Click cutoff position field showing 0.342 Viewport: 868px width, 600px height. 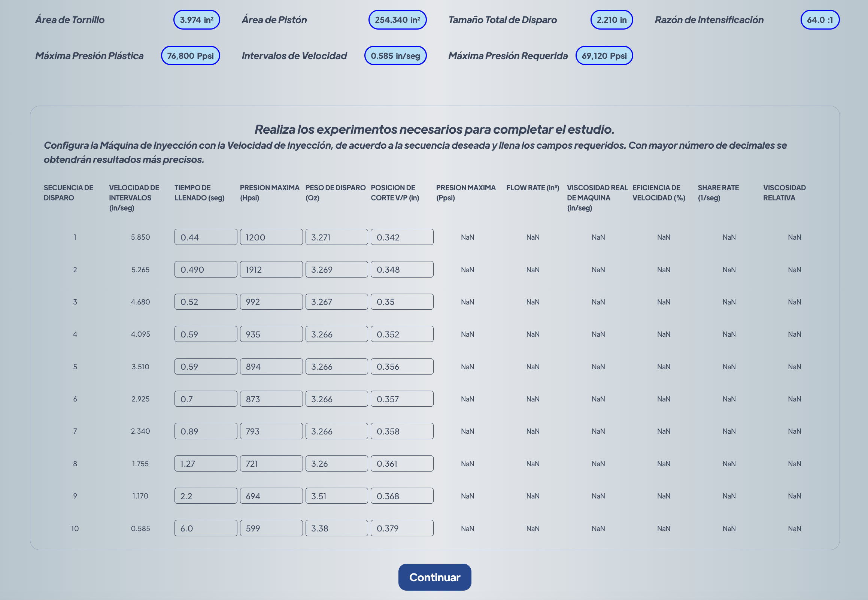pyautogui.click(x=402, y=237)
